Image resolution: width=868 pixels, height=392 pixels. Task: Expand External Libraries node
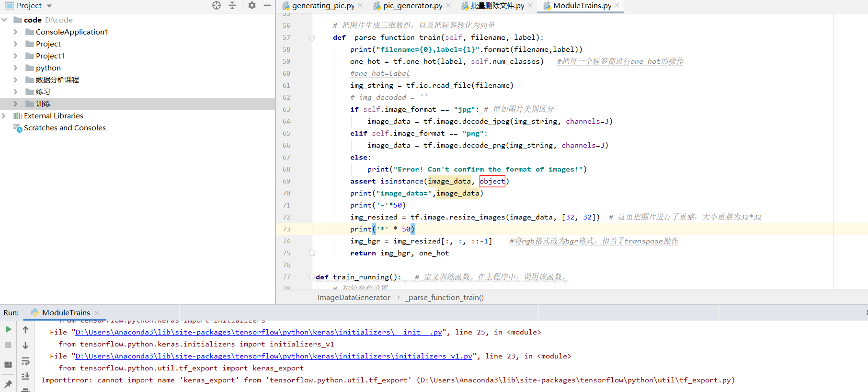4,115
